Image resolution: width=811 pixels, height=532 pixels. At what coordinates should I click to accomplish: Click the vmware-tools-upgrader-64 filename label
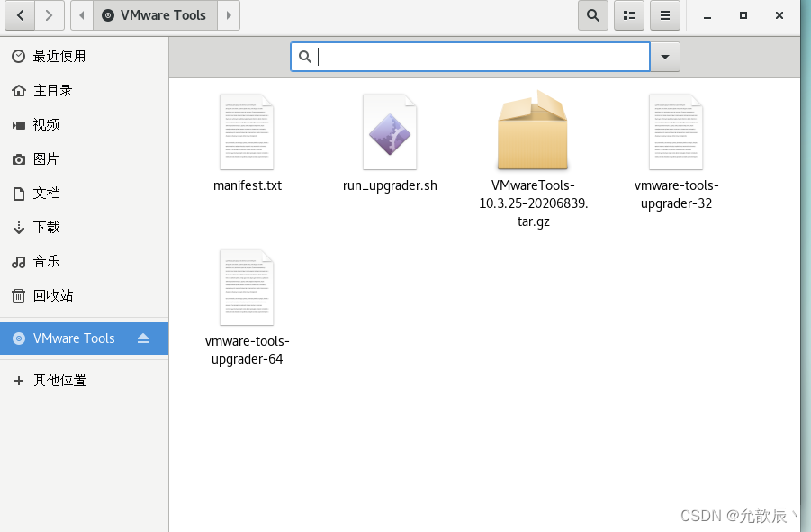(248, 350)
